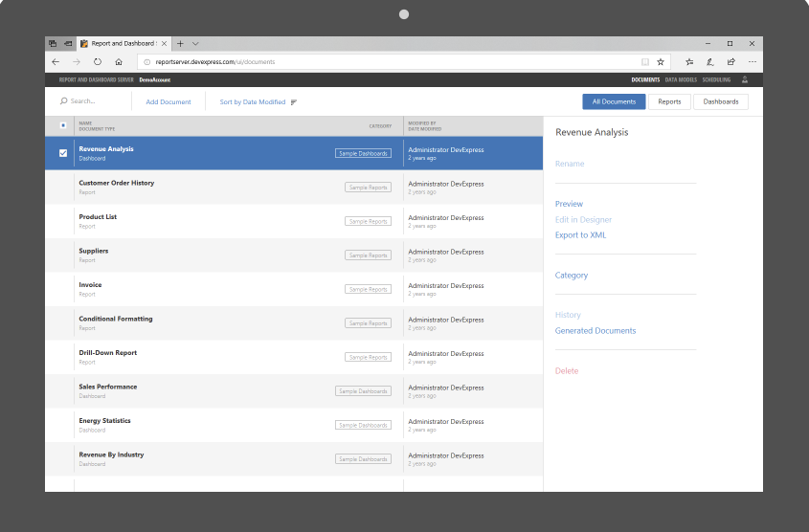The image size is (809, 532).
Task: Click Delete in details panel
Action: 567,370
